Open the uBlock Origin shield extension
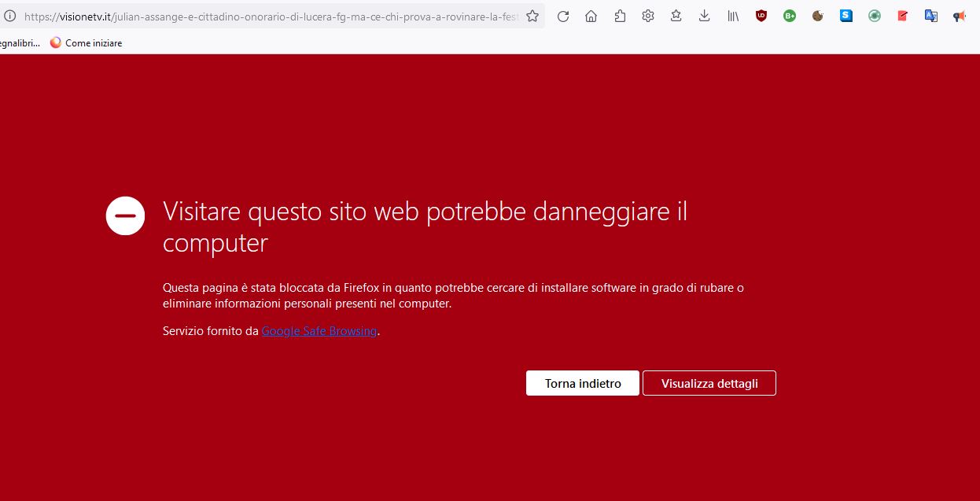 [x=761, y=16]
